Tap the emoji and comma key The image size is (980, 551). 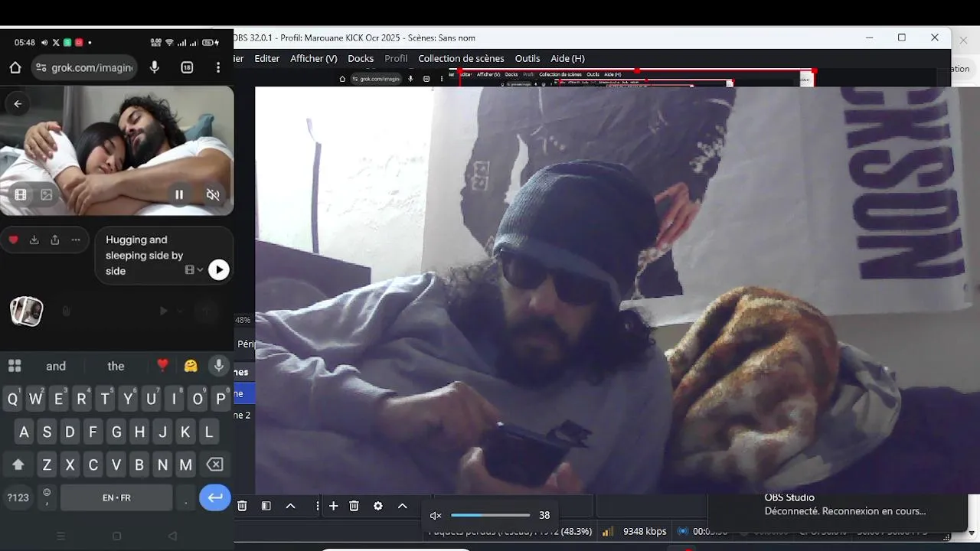[47, 497]
